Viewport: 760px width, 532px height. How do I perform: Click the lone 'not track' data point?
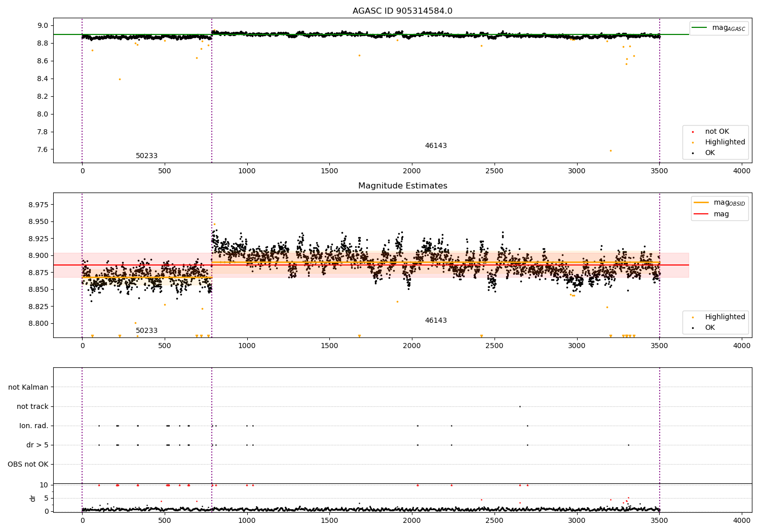tap(520, 406)
